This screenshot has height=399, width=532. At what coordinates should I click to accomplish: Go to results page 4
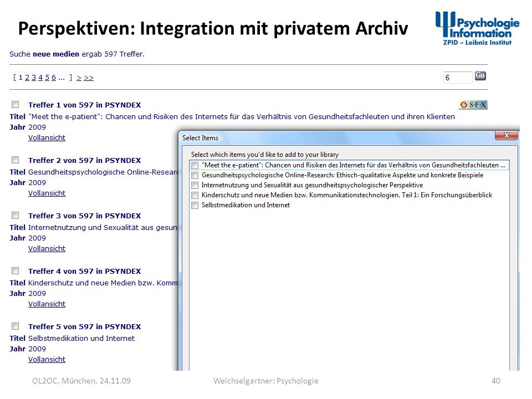click(x=40, y=78)
